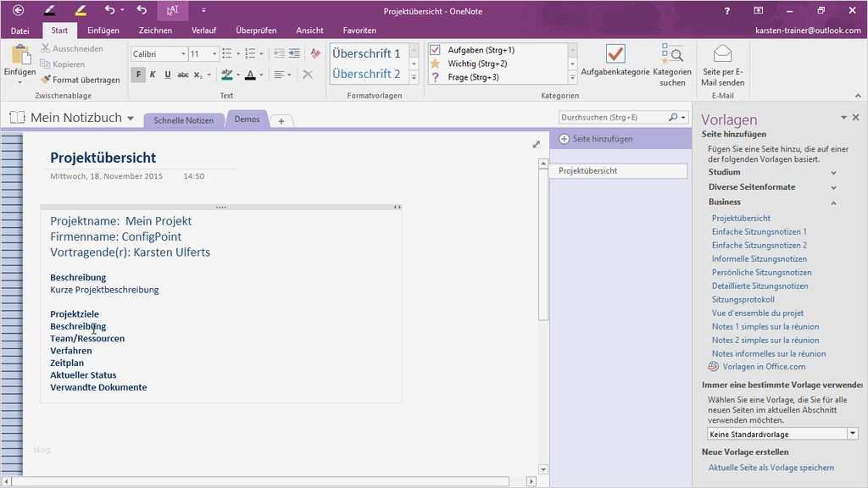Collapse the Business template section

pos(833,202)
